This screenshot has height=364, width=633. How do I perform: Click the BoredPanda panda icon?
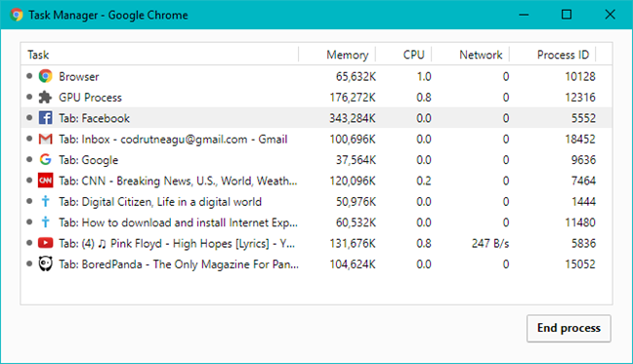click(x=45, y=264)
